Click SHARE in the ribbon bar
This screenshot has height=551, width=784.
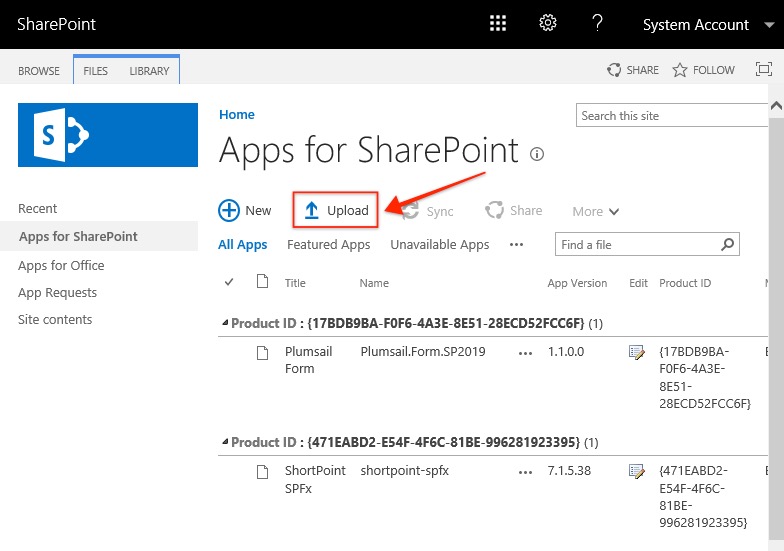pyautogui.click(x=633, y=70)
